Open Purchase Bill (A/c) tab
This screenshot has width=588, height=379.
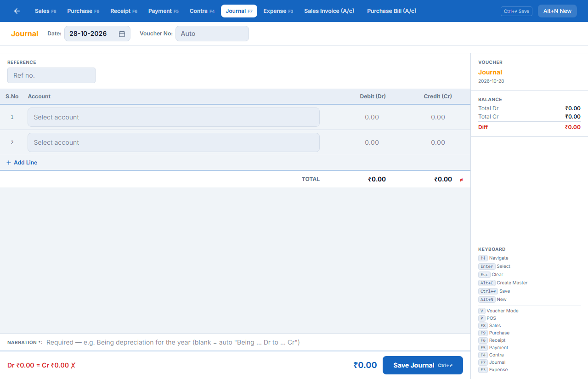(x=392, y=11)
